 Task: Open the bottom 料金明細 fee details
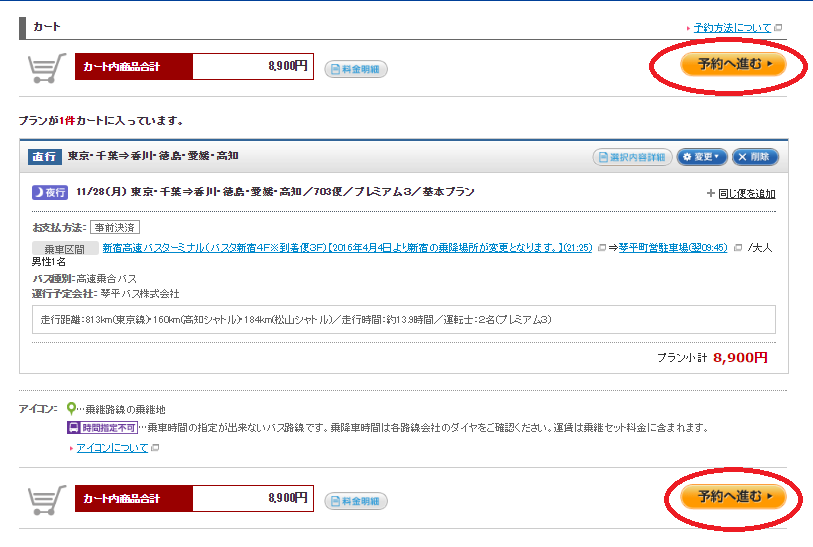pyautogui.click(x=356, y=500)
